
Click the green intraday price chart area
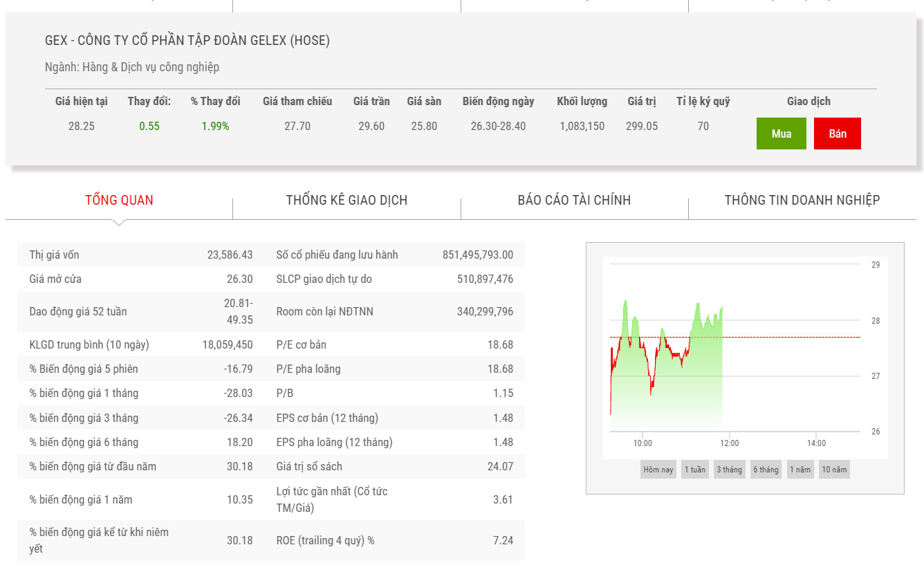667,387
